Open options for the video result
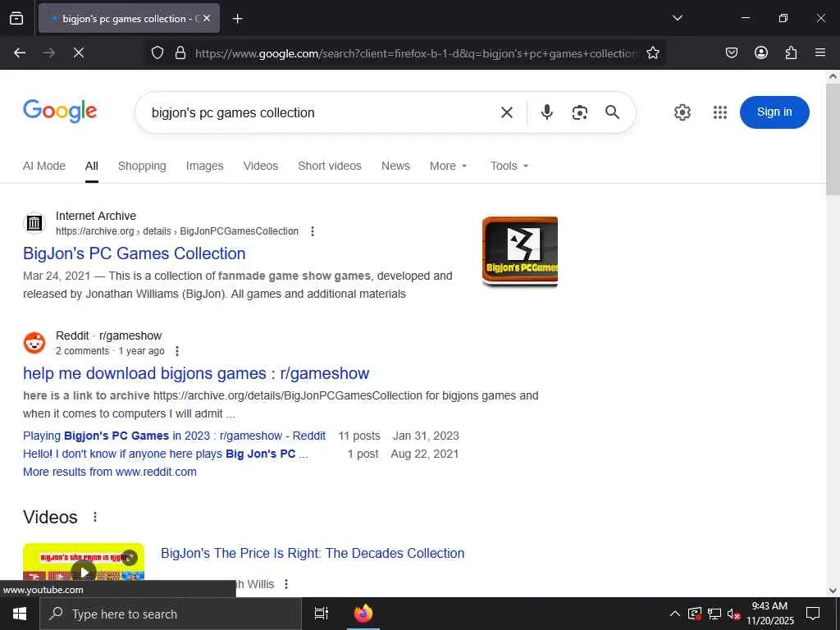The image size is (840, 630). click(286, 584)
